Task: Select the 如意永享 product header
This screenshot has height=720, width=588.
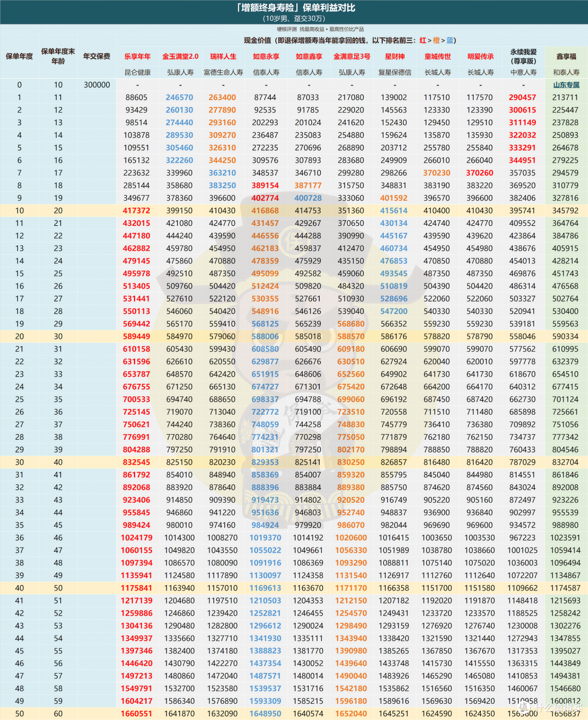Action: point(266,57)
